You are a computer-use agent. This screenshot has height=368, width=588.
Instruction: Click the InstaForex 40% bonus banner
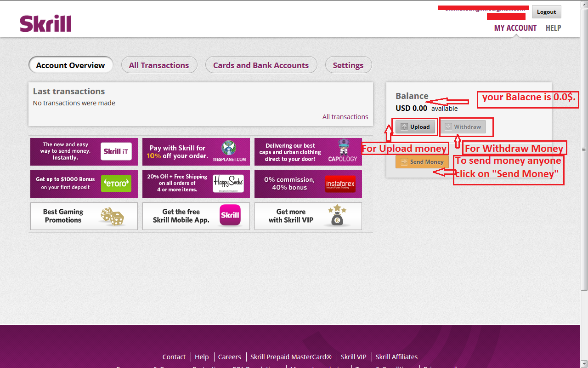(x=308, y=184)
